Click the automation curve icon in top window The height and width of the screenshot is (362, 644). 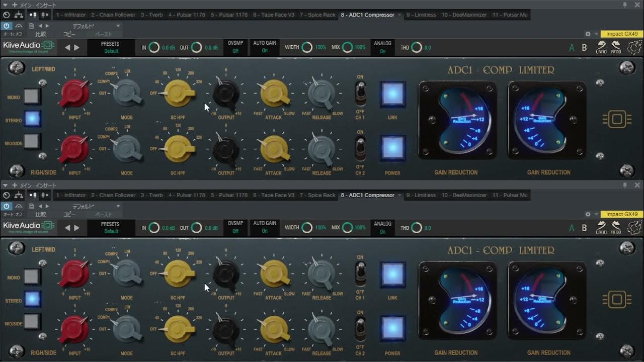click(19, 26)
